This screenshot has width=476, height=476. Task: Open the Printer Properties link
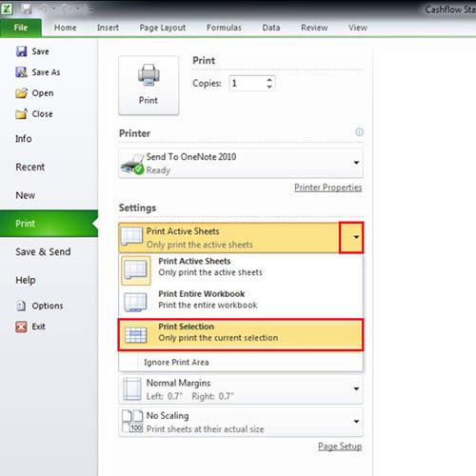click(327, 188)
